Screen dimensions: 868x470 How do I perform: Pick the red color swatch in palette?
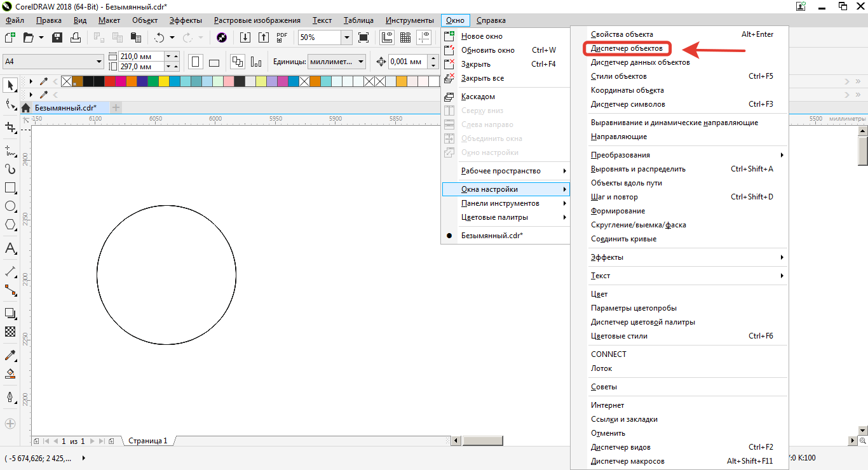click(x=110, y=81)
